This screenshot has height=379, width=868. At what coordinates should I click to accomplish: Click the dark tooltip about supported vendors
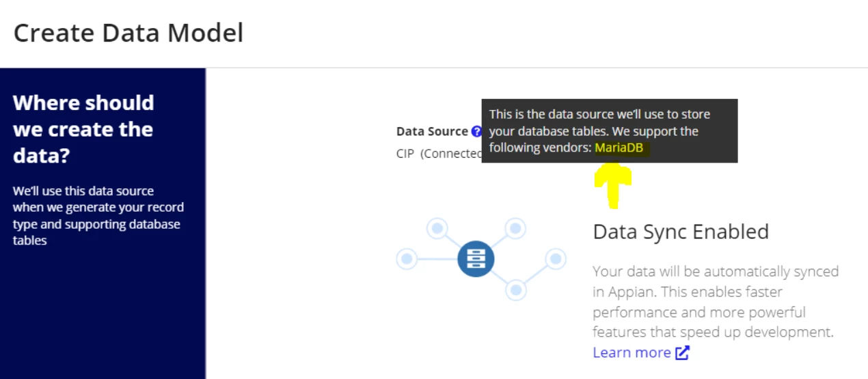(x=610, y=131)
